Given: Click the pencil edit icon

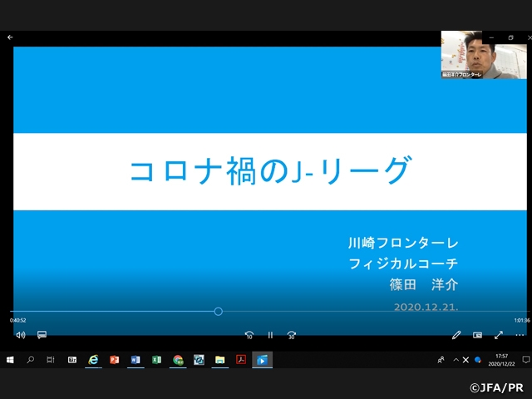Looking at the screenshot, I should click(x=456, y=335).
